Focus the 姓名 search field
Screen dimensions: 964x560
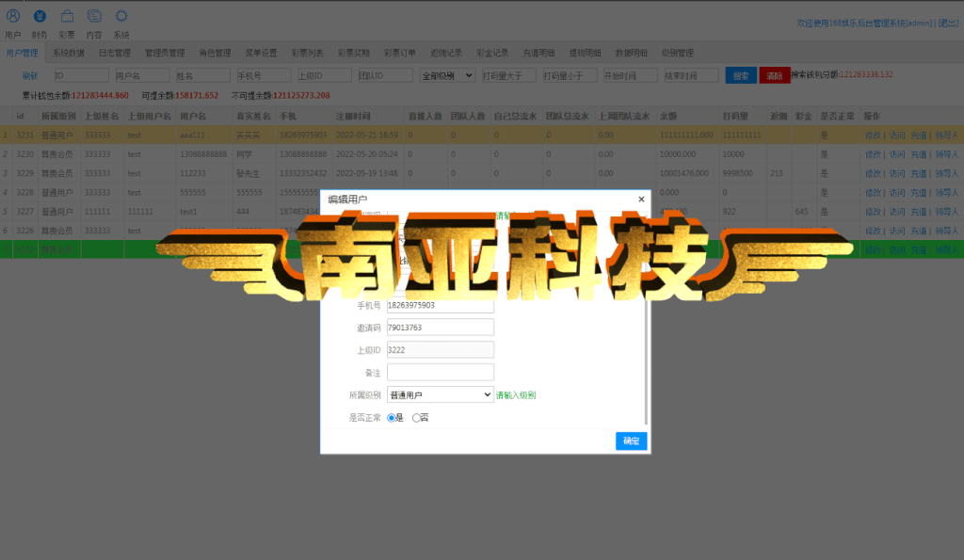[203, 75]
